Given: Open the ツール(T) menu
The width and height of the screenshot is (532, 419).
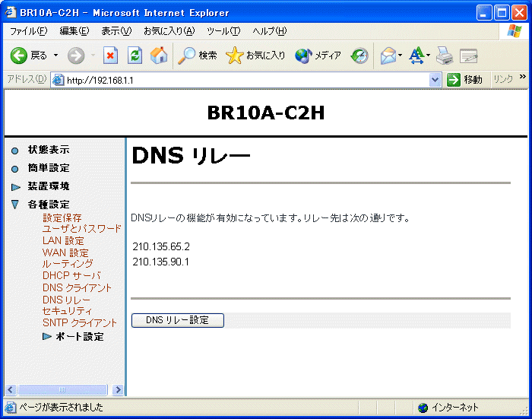Looking at the screenshot, I should click(x=223, y=31).
